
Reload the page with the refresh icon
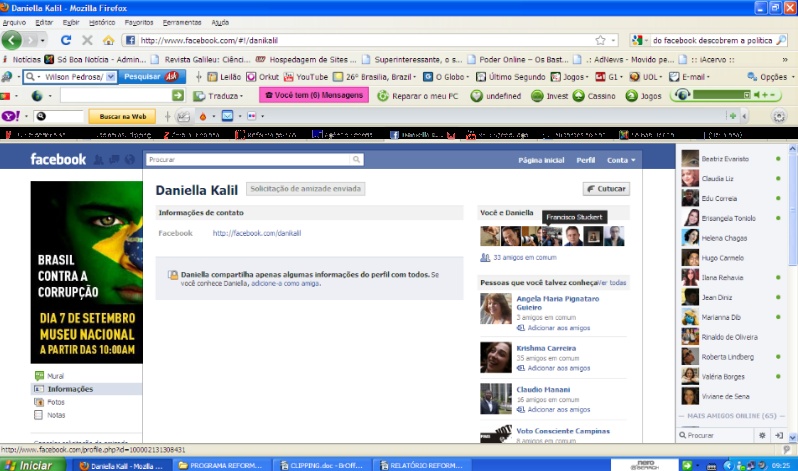66,40
